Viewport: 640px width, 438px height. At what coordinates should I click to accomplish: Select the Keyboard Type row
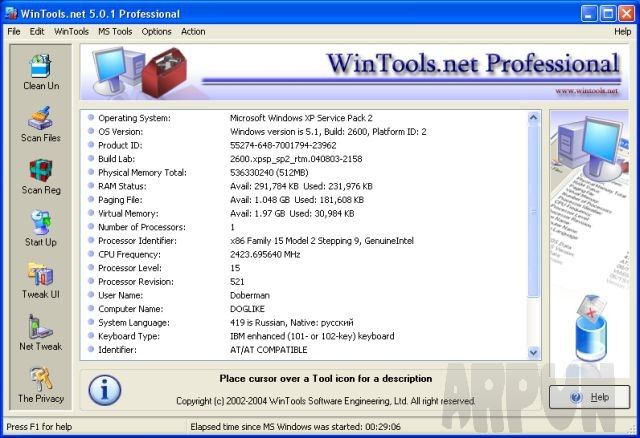pyautogui.click(x=304, y=336)
